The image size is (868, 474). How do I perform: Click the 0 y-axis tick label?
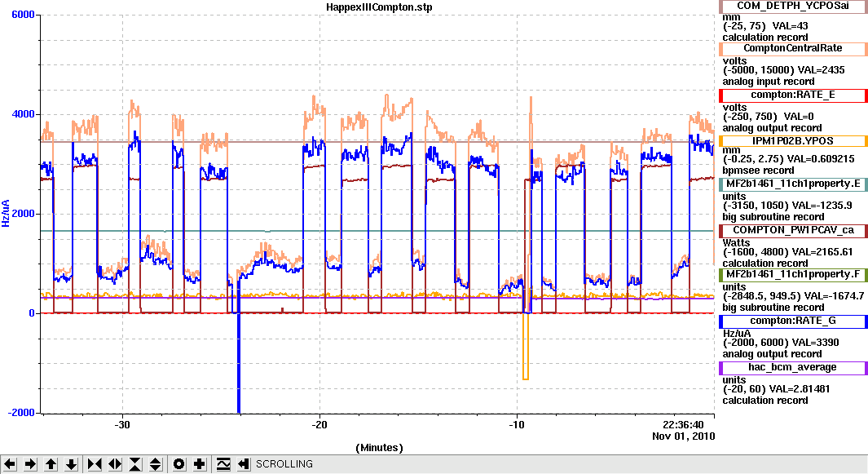coord(32,313)
